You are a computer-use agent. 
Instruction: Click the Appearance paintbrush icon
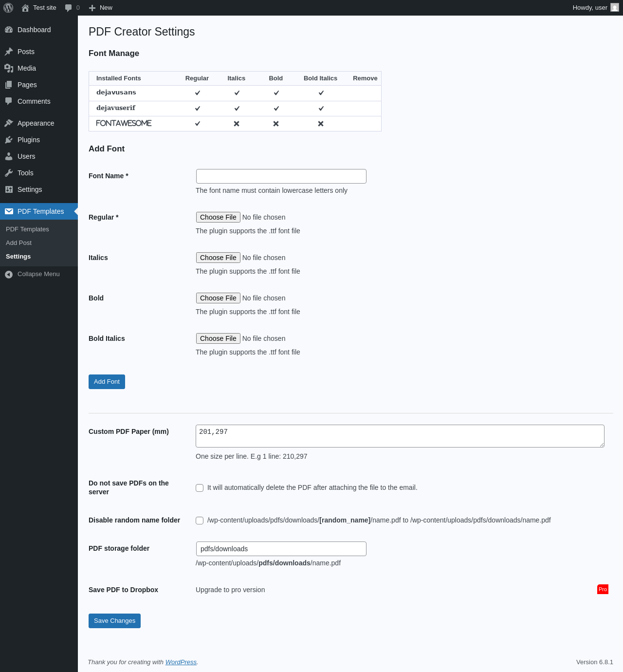click(x=9, y=123)
